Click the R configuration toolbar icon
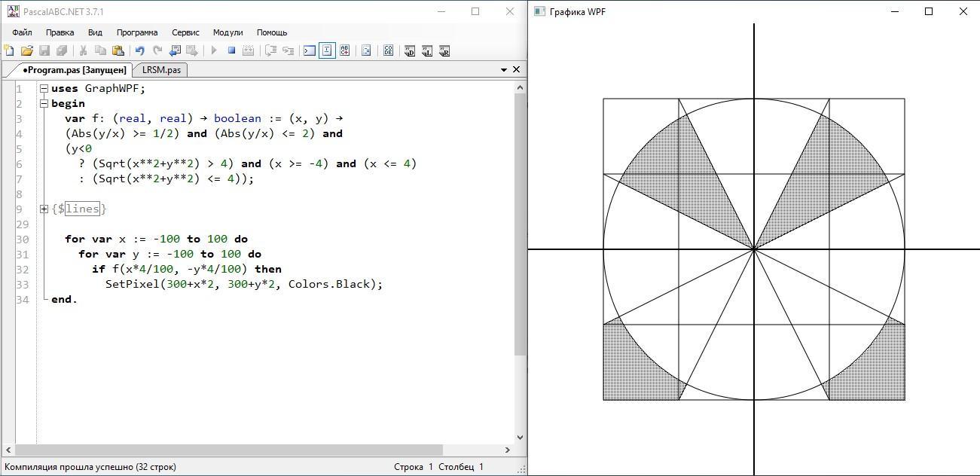Viewport: 980px width, 476px height. point(444,50)
